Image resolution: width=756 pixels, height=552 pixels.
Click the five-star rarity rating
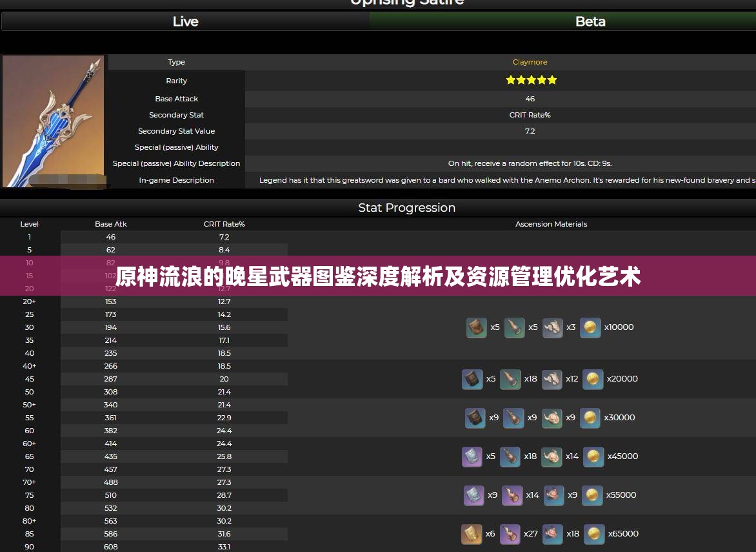click(x=531, y=80)
